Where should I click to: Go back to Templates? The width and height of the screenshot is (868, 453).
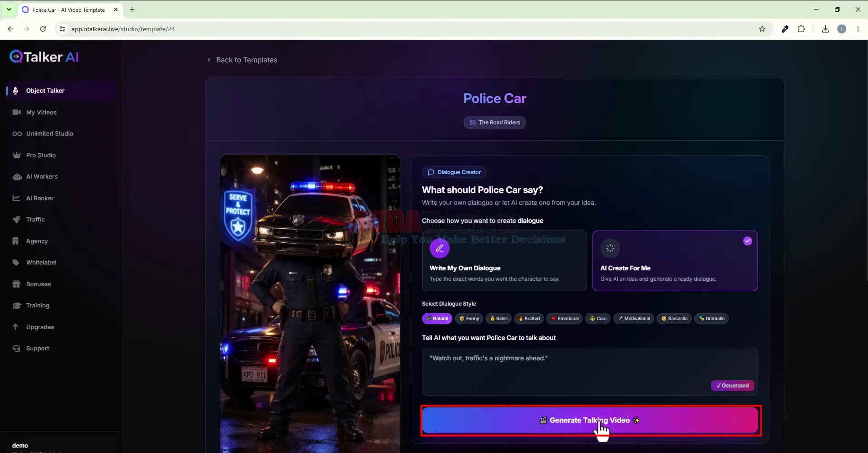pos(242,60)
